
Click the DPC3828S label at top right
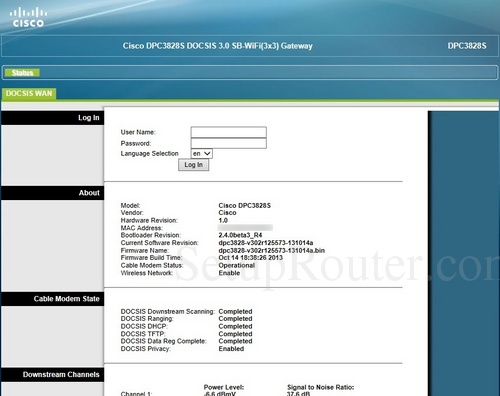(467, 46)
